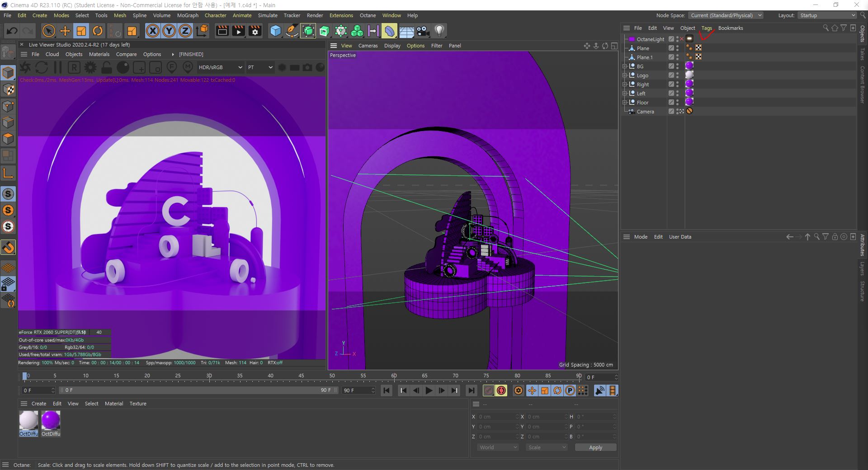Toggle Live Viewer clay mode sphere

[123, 67]
